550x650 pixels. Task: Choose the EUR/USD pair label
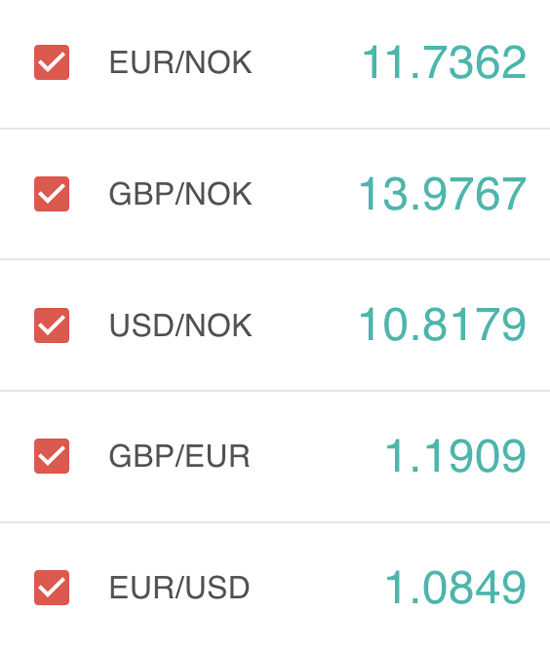(x=179, y=588)
